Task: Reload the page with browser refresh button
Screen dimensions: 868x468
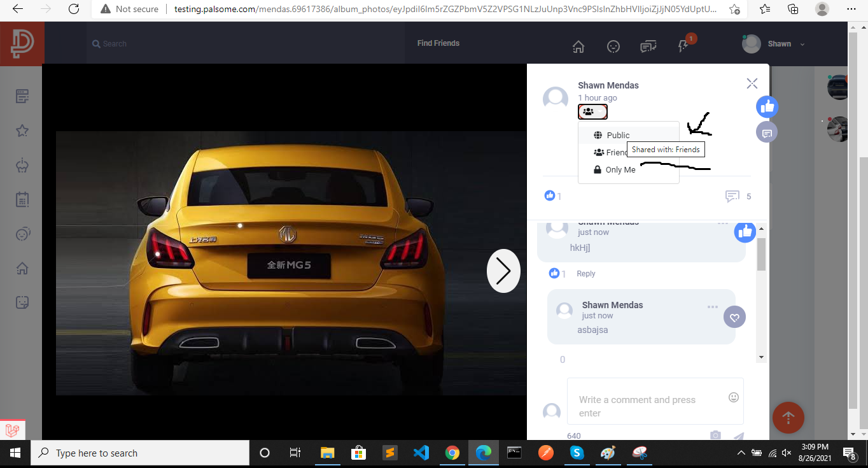Action: coord(74,10)
